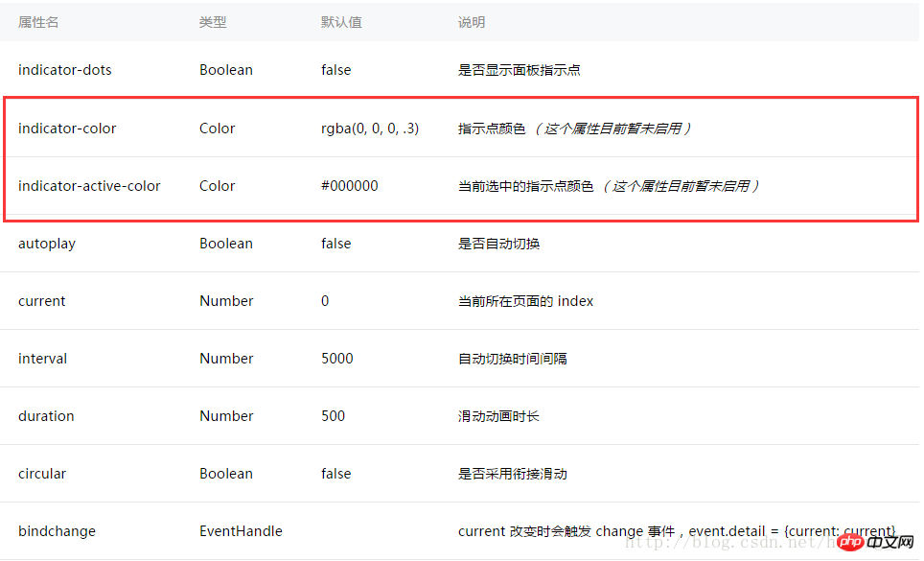Click the 说明 column header

point(472,22)
